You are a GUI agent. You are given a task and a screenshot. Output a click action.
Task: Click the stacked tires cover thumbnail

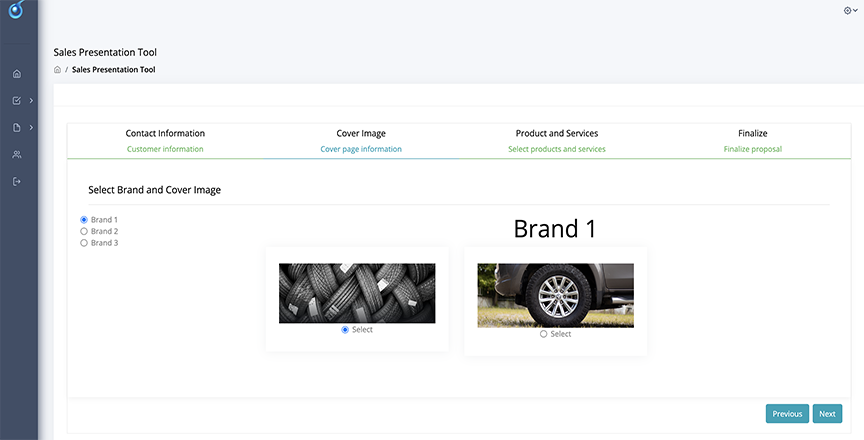[357, 293]
